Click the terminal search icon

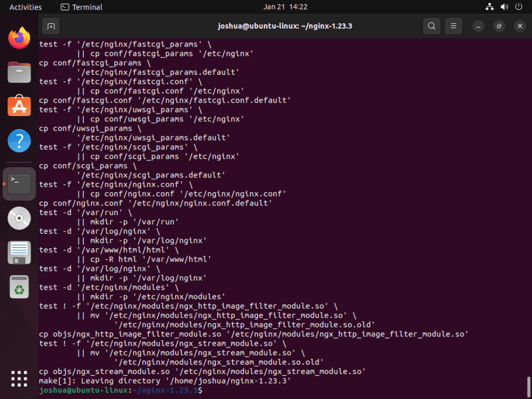point(432,26)
